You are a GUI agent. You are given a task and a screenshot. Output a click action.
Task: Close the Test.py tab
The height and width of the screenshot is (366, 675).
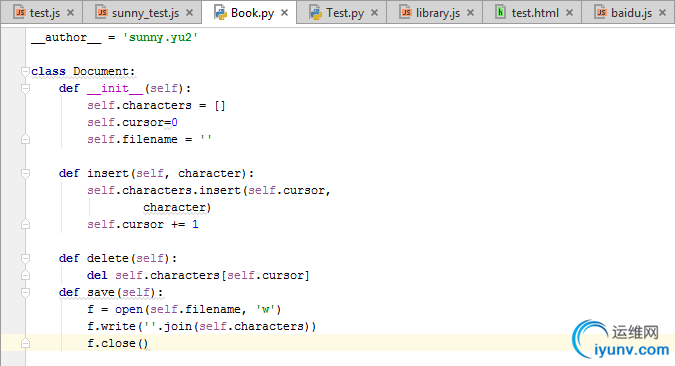[375, 13]
